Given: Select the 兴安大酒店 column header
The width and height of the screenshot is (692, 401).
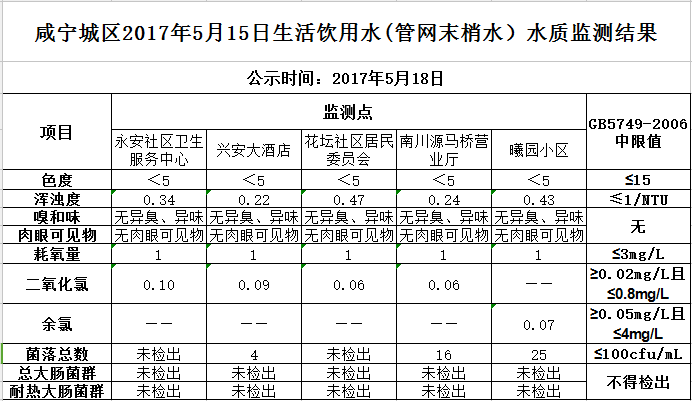Looking at the screenshot, I should (x=254, y=150).
